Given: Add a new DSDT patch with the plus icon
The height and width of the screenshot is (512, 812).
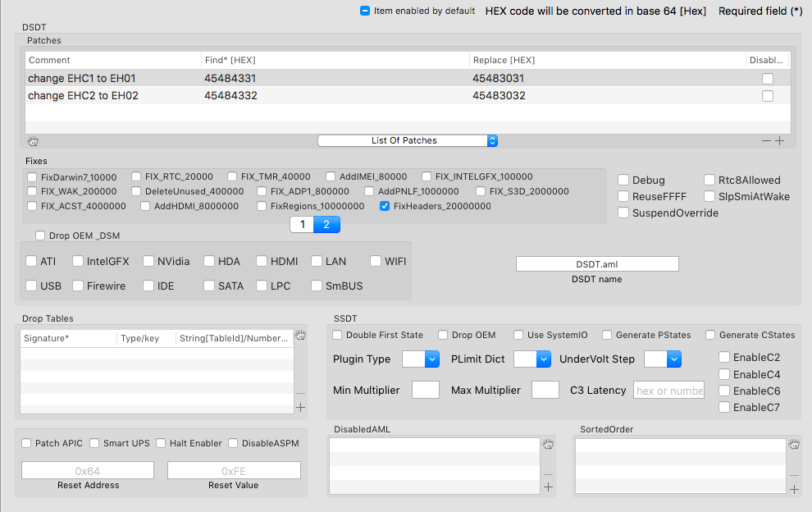Looking at the screenshot, I should (x=780, y=141).
